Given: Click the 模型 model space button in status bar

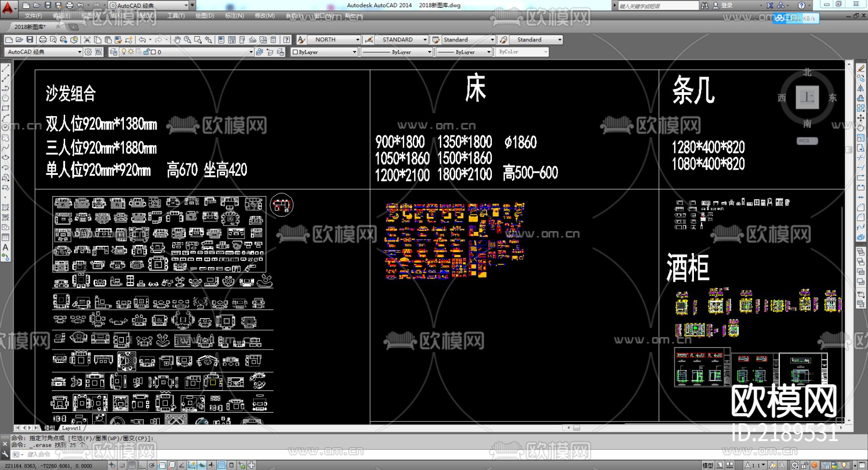Looking at the screenshot, I should pos(708,465).
